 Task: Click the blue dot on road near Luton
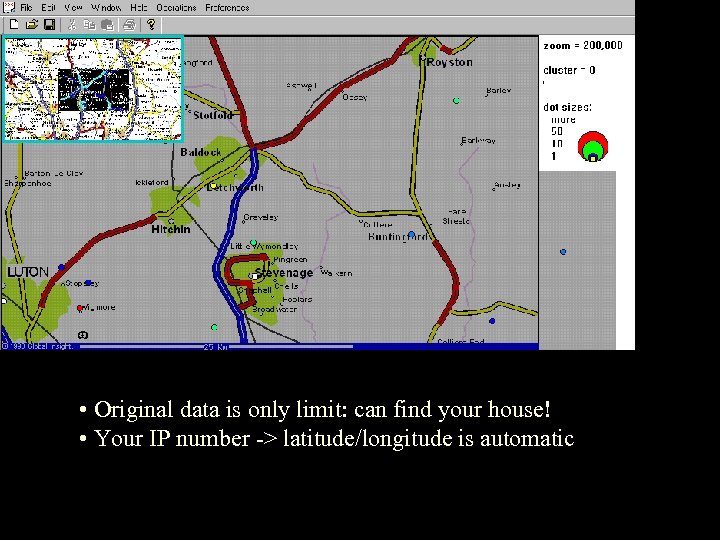(x=61, y=267)
